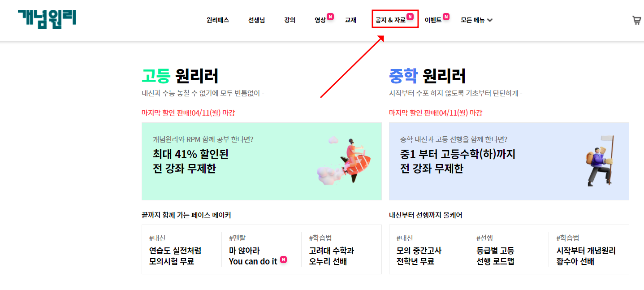Select the 교재 menu item

click(350, 20)
